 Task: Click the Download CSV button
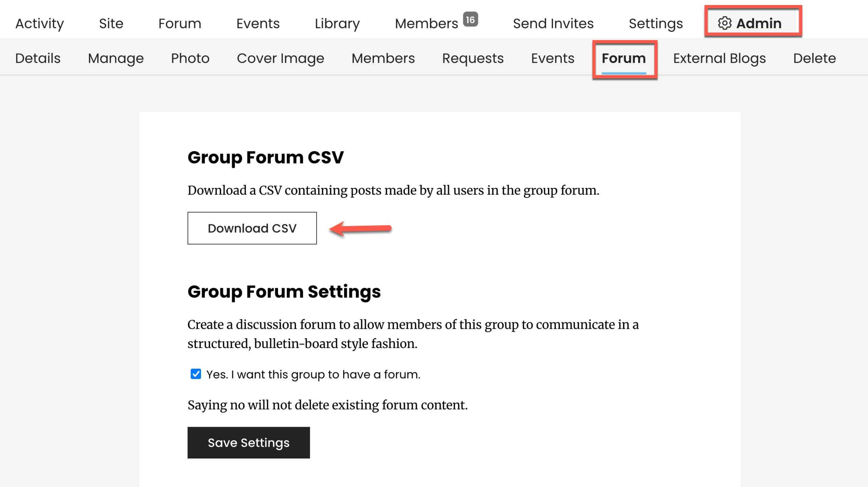click(252, 228)
